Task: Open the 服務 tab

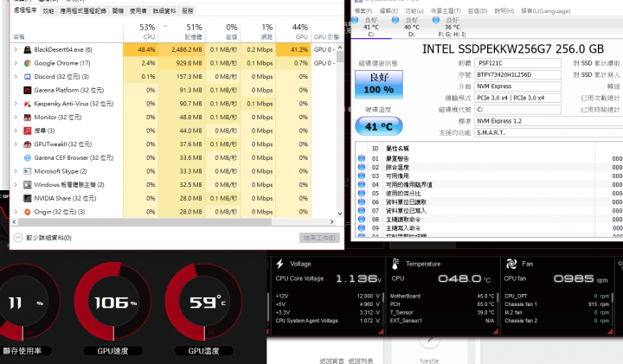Action: point(187,10)
